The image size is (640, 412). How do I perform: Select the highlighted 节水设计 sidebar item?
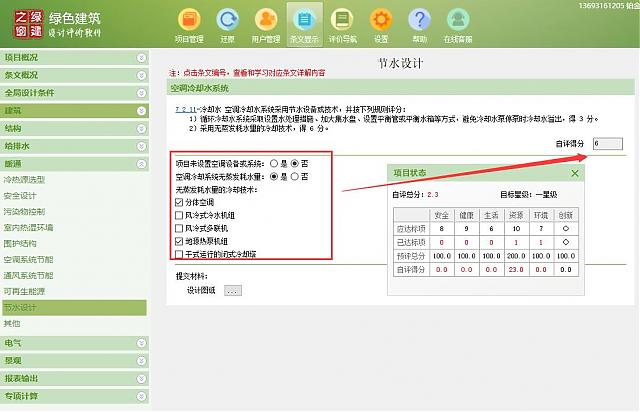click(x=74, y=307)
